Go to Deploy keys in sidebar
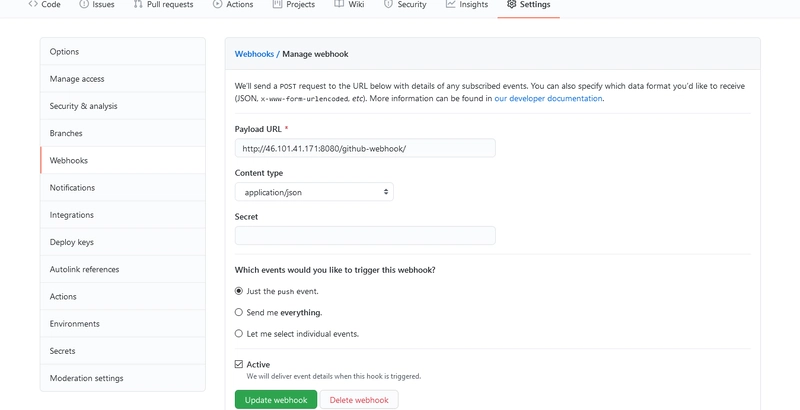 coord(123,242)
